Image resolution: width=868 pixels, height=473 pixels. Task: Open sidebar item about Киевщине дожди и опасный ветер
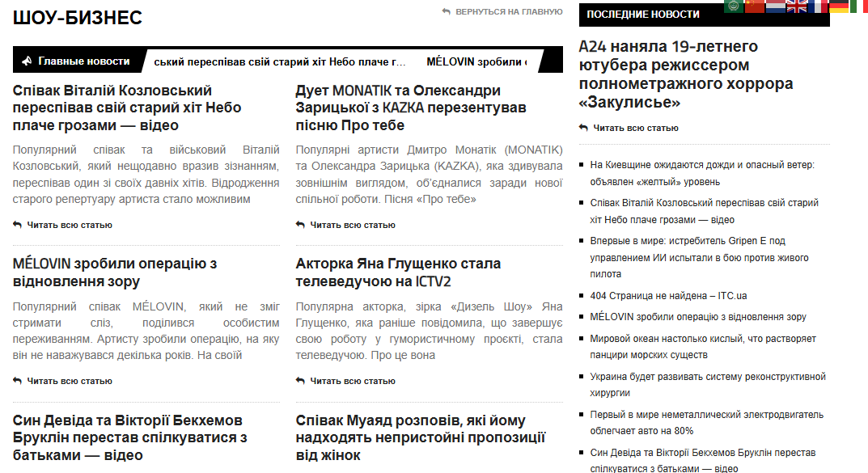tap(702, 173)
